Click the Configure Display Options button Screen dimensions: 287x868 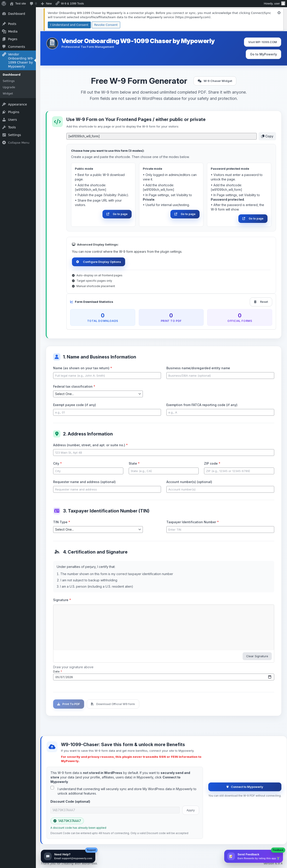coord(99,262)
